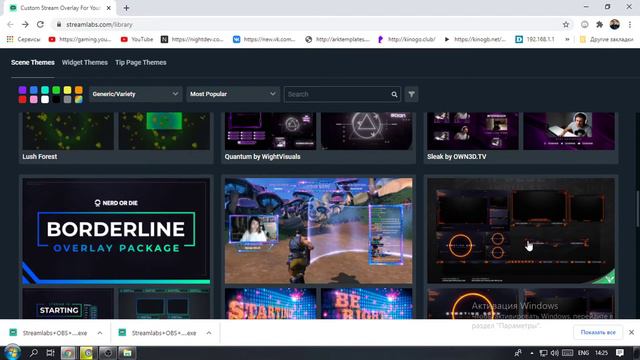Open the purple mushroom gameplay overlay thumbnail
Screen dimensions: 640x360
point(318,231)
